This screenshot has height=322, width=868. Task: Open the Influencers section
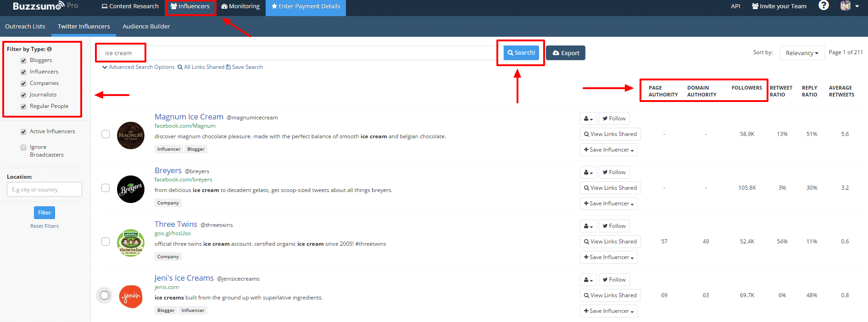[x=190, y=6]
